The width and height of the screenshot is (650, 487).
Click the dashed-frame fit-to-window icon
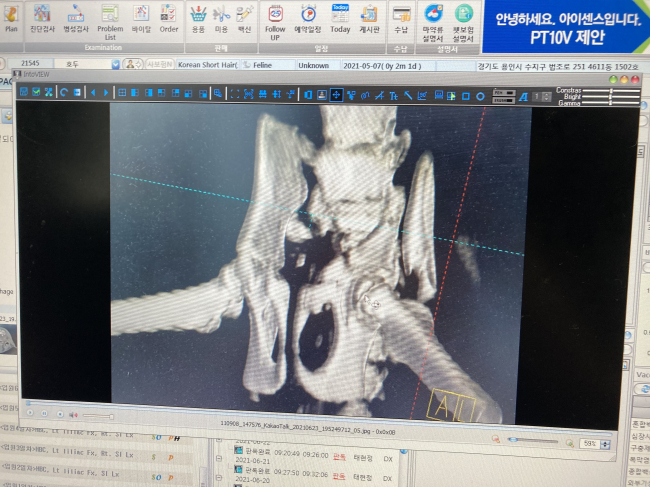click(x=235, y=94)
